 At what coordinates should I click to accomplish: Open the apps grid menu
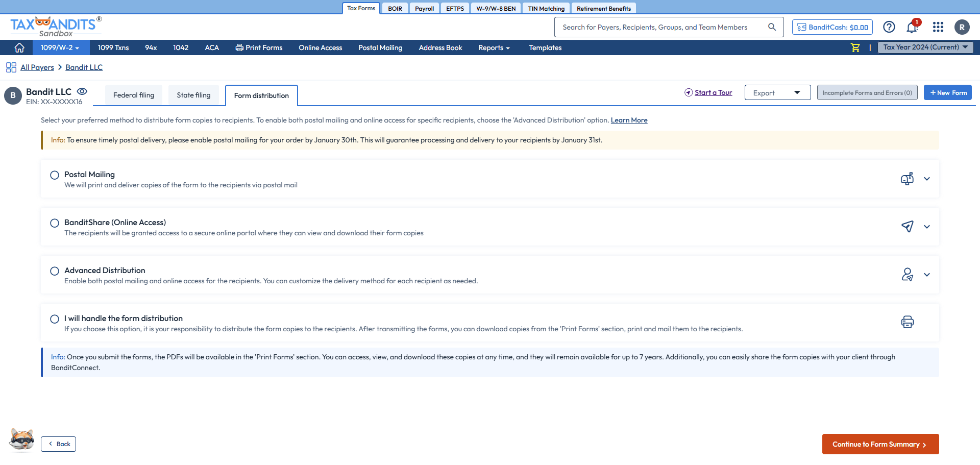click(x=938, y=27)
